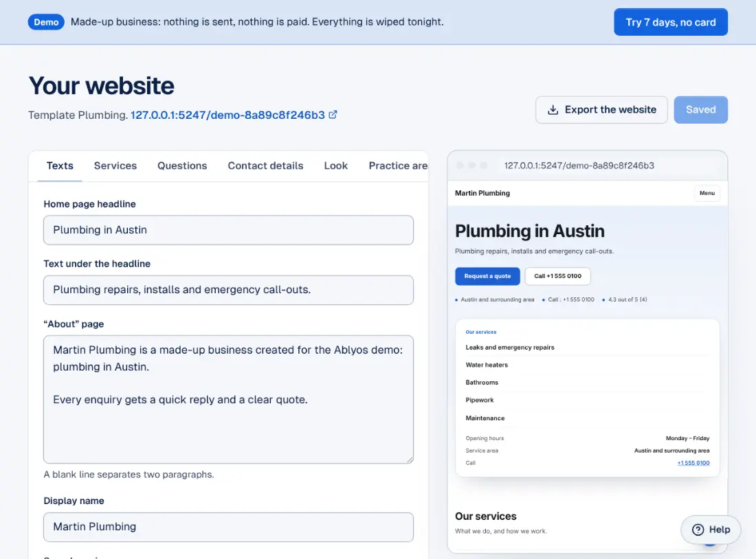Open the Menu button in site preview
756x559 pixels.
pyautogui.click(x=707, y=193)
